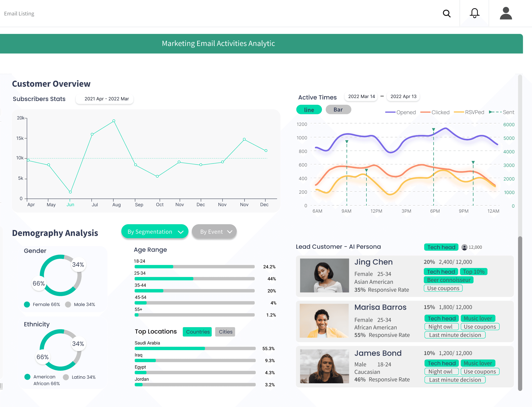
Task: Switch Active Times chart to Bar view
Action: point(338,110)
